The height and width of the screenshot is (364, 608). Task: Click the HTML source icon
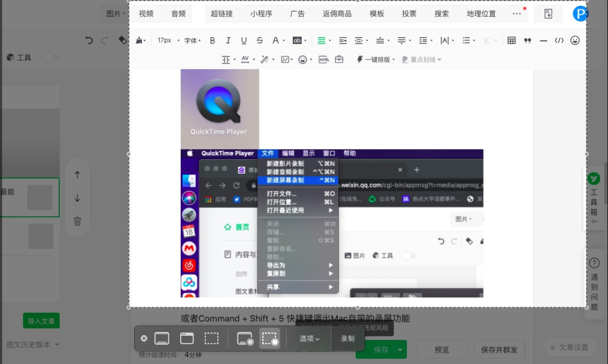323,59
